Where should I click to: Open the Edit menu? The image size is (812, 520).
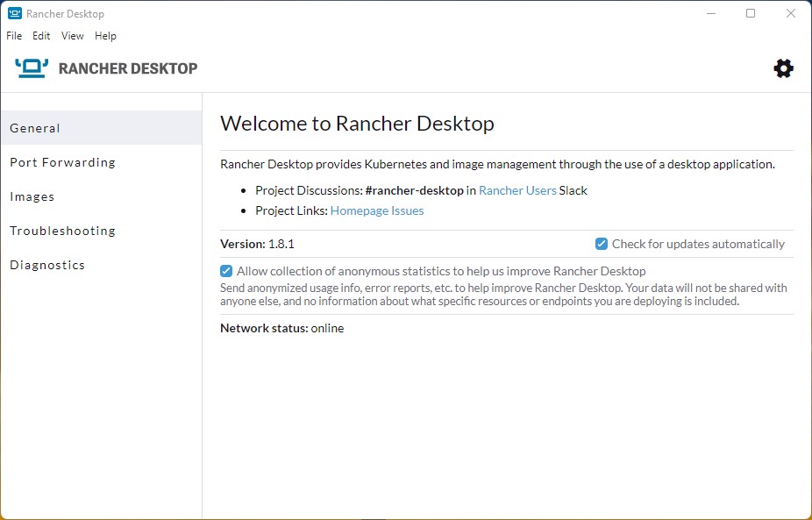click(x=41, y=36)
